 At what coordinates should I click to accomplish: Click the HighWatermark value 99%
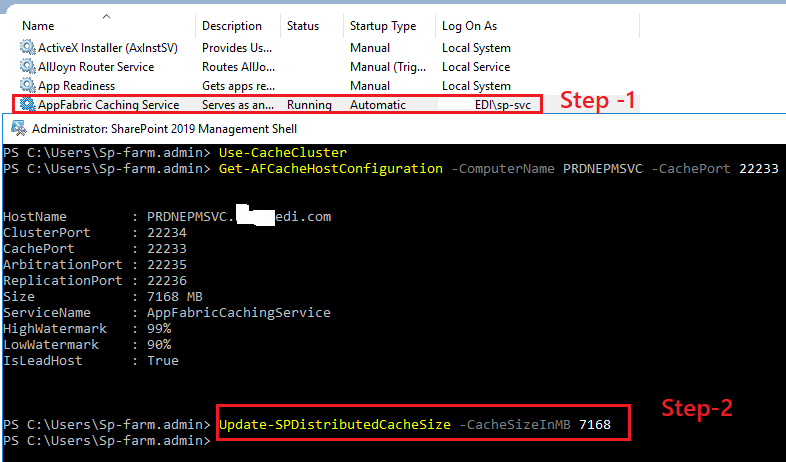(x=159, y=329)
